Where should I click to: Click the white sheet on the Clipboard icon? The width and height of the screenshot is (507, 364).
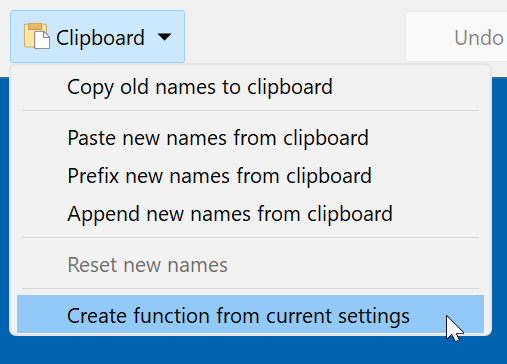pyautogui.click(x=42, y=40)
